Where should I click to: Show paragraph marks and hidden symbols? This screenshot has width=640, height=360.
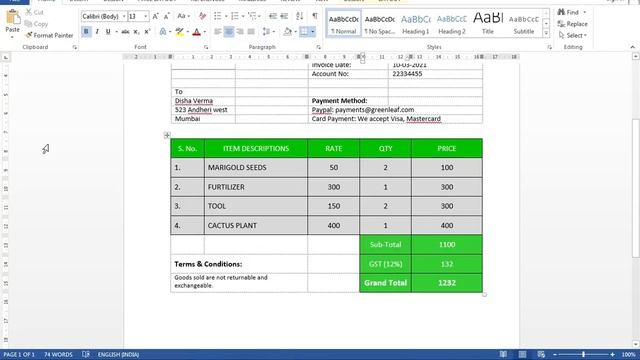point(315,16)
